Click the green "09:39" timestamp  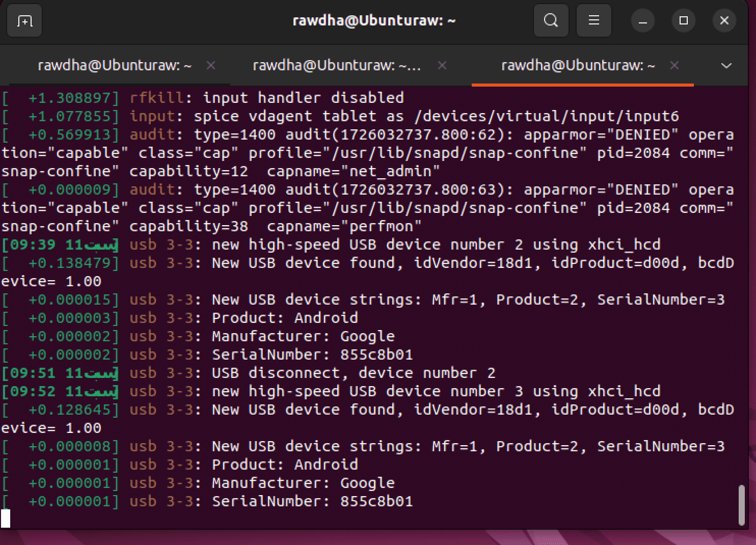pos(32,244)
